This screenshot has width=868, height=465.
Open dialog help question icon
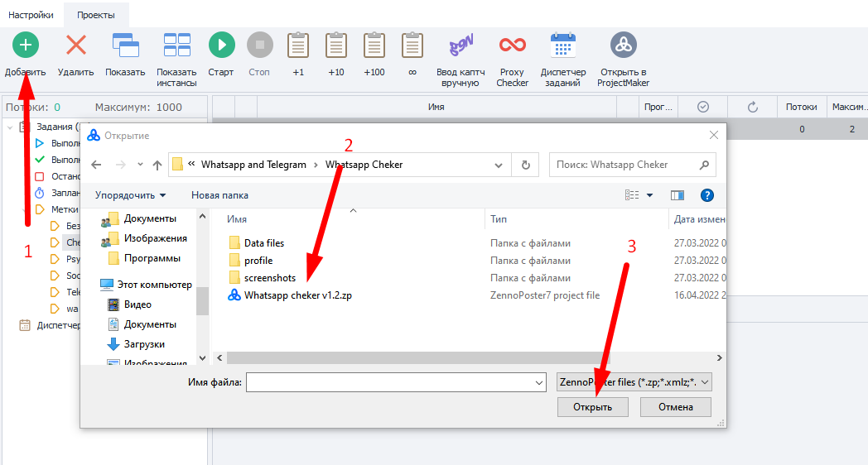(707, 195)
